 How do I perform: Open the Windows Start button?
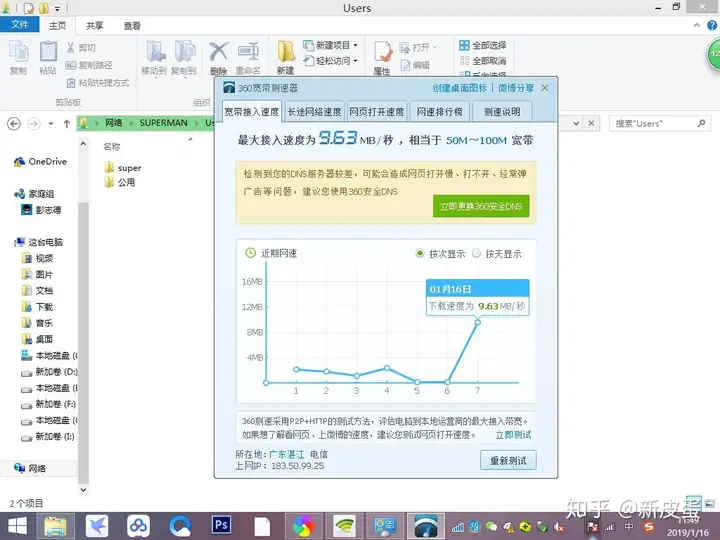click(17, 526)
